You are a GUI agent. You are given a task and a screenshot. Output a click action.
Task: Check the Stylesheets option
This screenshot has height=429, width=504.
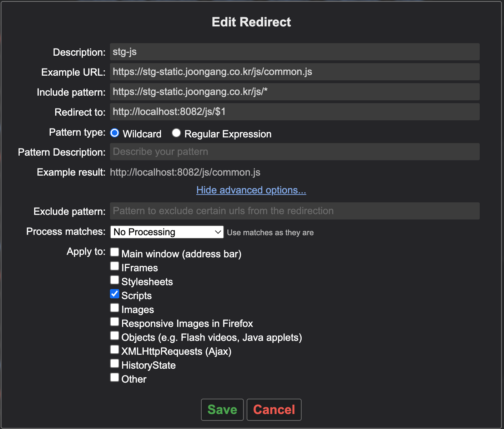tap(115, 280)
